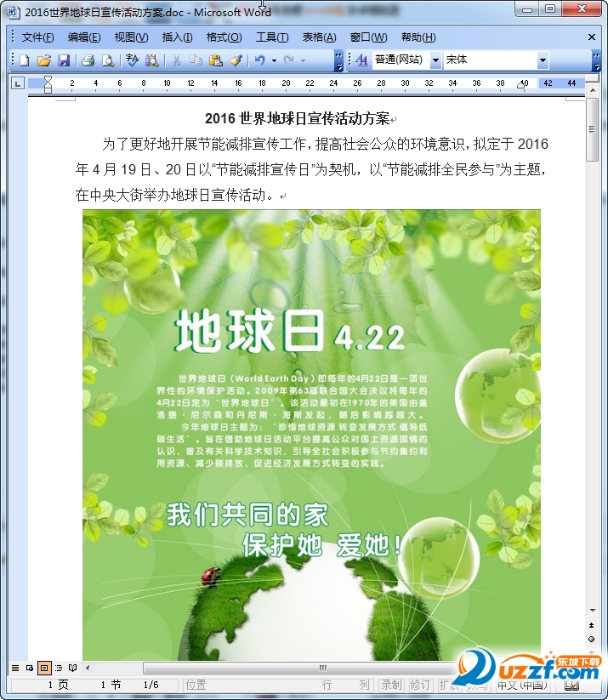Open Standard toolbar options overflow
The height and width of the screenshot is (700, 608).
click(x=338, y=60)
